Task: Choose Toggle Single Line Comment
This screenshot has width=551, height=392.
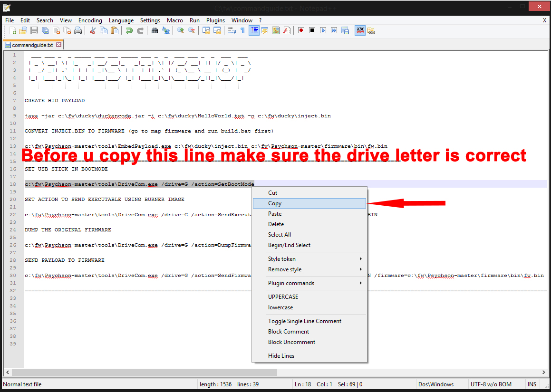Action: [x=309, y=321]
